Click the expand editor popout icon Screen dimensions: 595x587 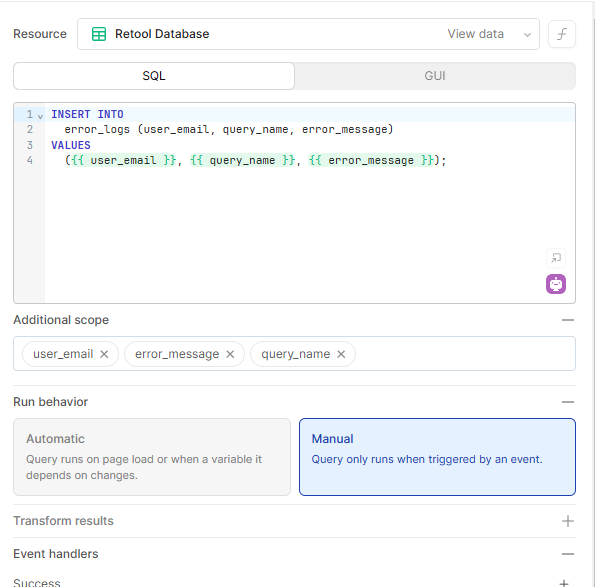(556, 258)
